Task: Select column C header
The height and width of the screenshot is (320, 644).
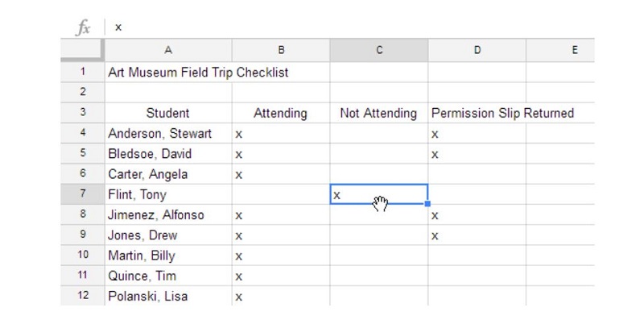Action: pyautogui.click(x=378, y=50)
